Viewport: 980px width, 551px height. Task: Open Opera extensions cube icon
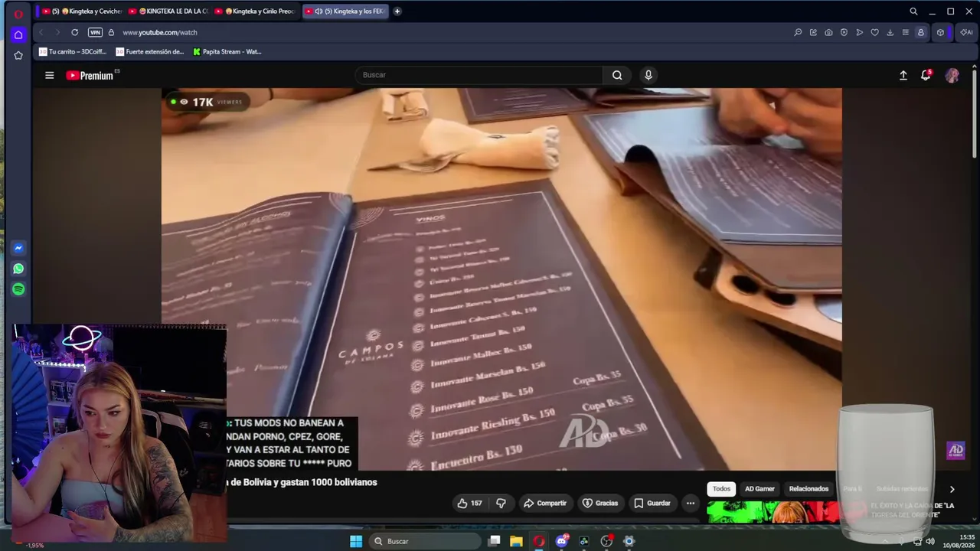(x=941, y=32)
